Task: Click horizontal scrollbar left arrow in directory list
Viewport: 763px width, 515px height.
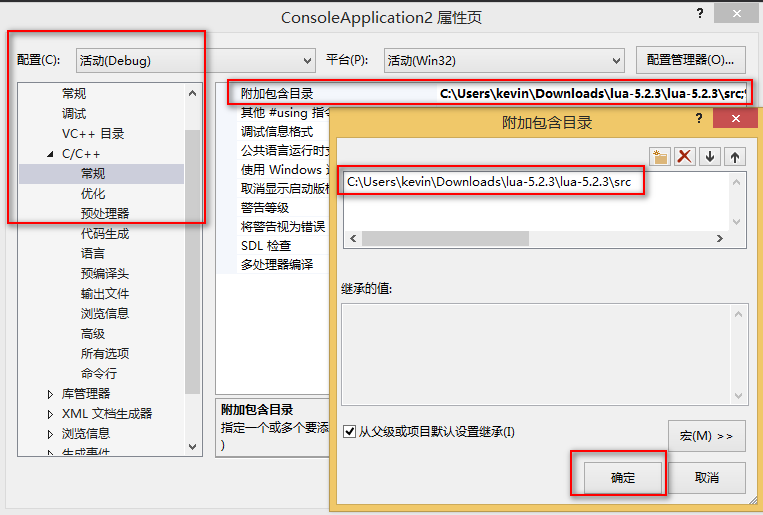Action: pos(353,239)
